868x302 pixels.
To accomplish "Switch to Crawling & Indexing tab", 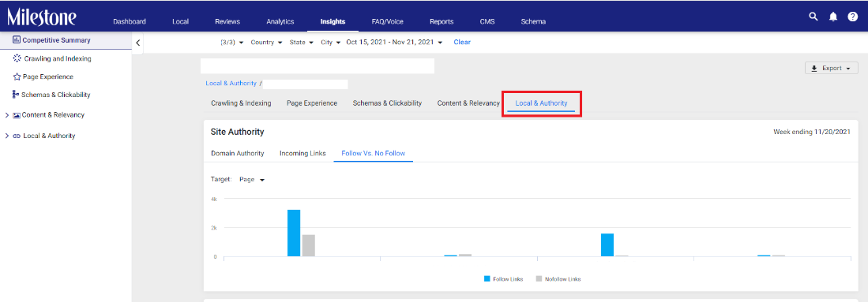I will (x=241, y=103).
